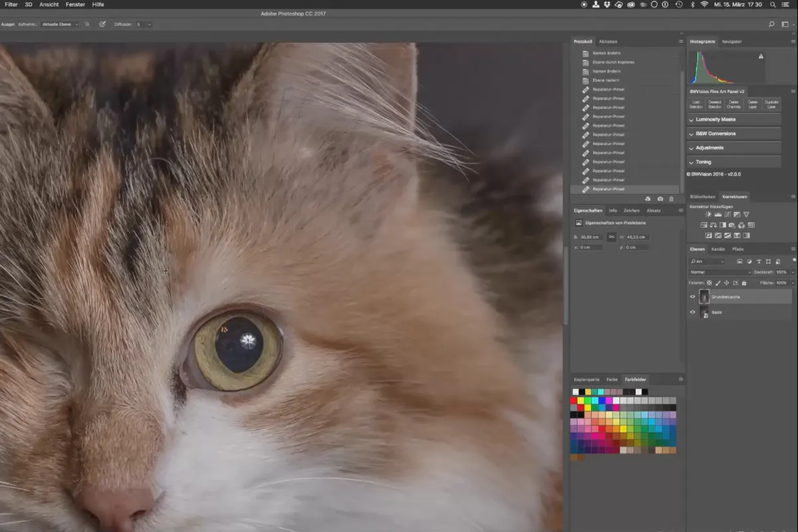This screenshot has height=532, width=798.
Task: Expand the Toning section
Action: pos(733,162)
